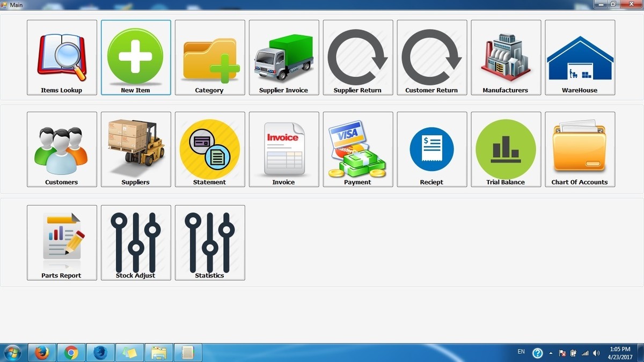Show hidden system tray icons
This screenshot has width=644, height=362.
click(x=551, y=353)
